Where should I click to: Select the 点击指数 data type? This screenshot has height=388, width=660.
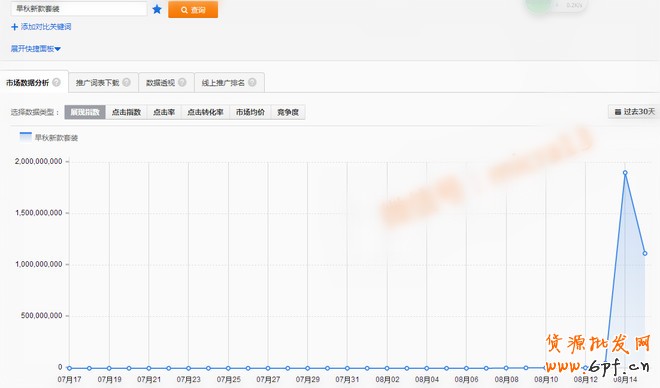(126, 112)
